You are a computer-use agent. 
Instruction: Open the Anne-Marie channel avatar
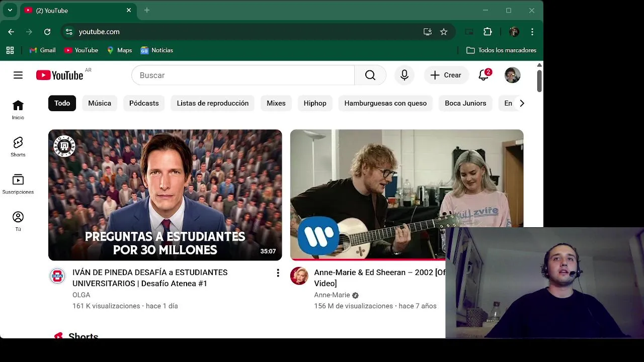pyautogui.click(x=299, y=276)
